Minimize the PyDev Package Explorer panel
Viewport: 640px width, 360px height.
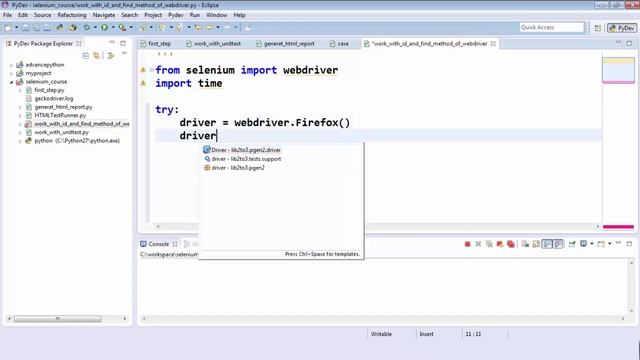pos(112,42)
